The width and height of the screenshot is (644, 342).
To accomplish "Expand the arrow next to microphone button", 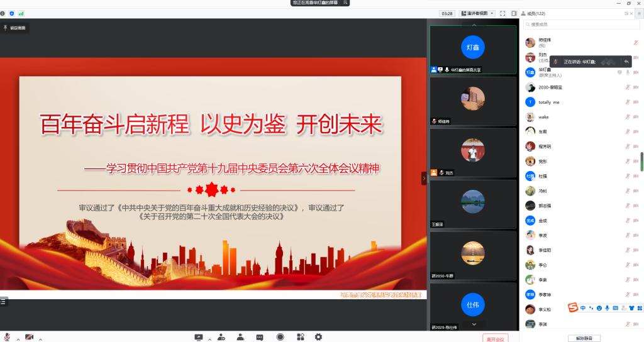I will (18, 339).
